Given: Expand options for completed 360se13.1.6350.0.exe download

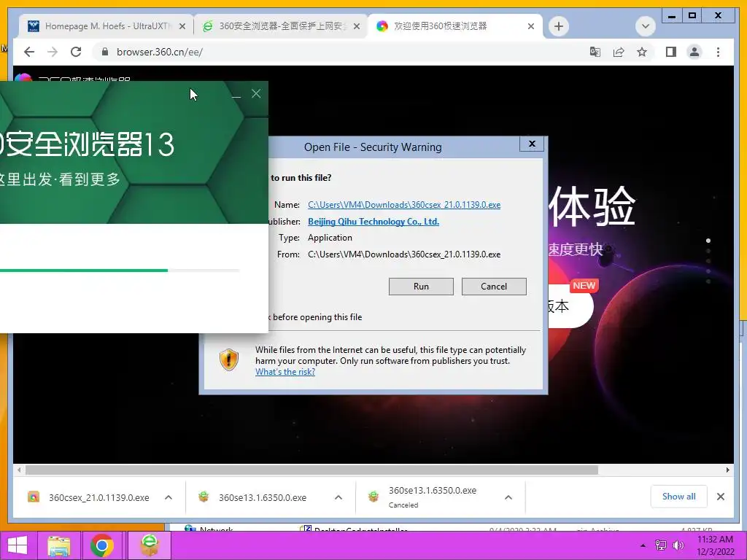Looking at the screenshot, I should [x=338, y=497].
